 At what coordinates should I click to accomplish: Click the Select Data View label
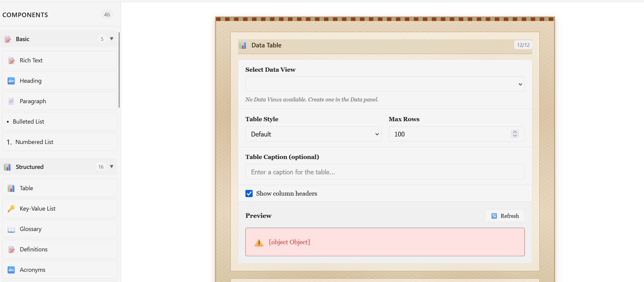[270, 70]
